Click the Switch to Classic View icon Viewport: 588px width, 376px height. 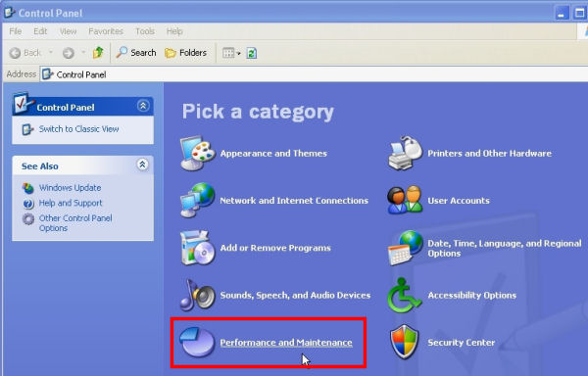[27, 129]
